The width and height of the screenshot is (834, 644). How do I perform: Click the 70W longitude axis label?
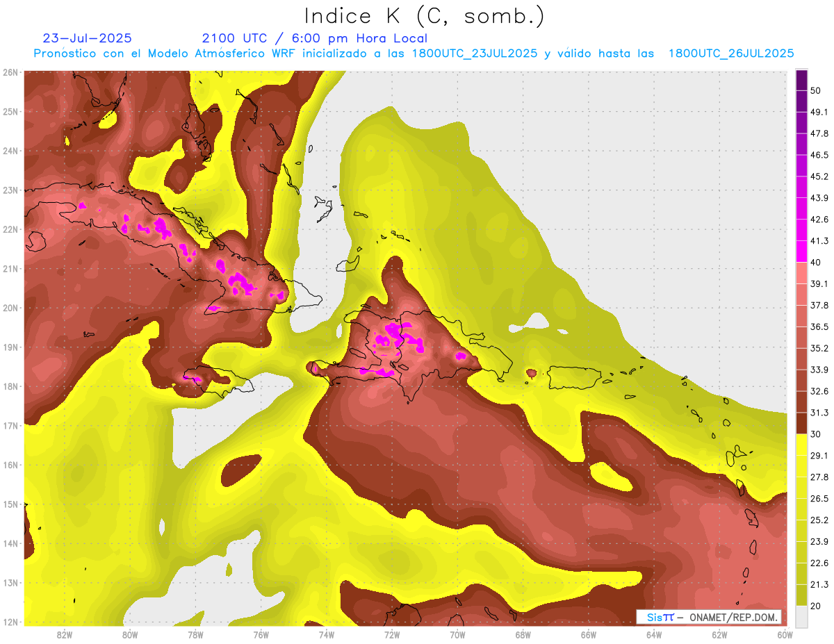457,634
